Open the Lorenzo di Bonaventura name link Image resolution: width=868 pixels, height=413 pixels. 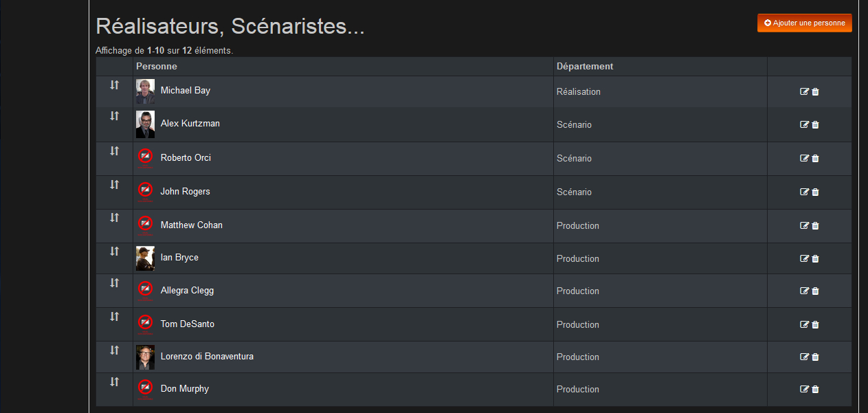[207, 357]
